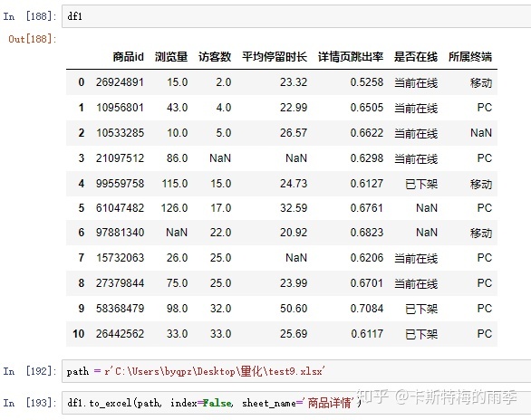
Task: Click product id cell 99559758
Action: pyautogui.click(x=120, y=183)
